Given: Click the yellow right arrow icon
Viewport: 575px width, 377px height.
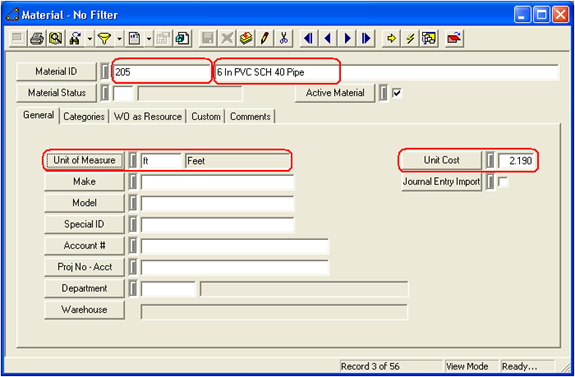Looking at the screenshot, I should click(x=391, y=38).
